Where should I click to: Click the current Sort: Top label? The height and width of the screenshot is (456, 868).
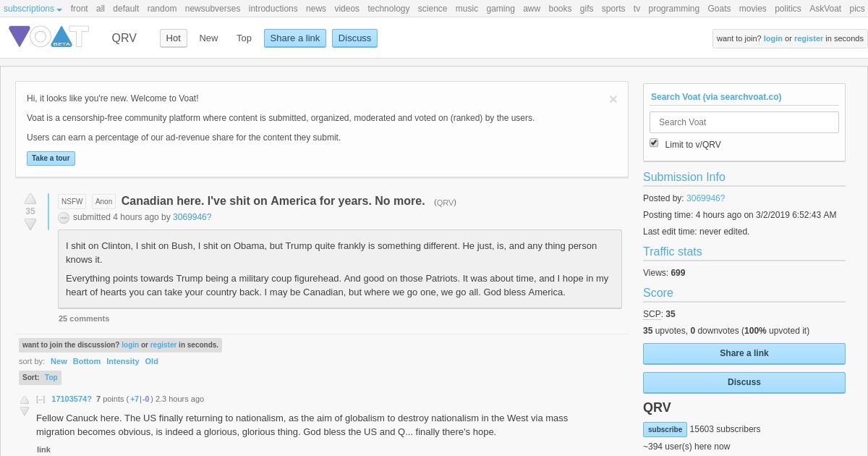[40, 378]
